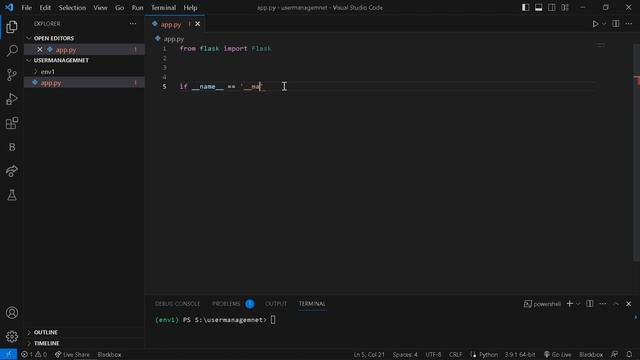The image size is (640, 360).
Task: Go to line via Ln 5, Col 21
Action: (x=369, y=355)
